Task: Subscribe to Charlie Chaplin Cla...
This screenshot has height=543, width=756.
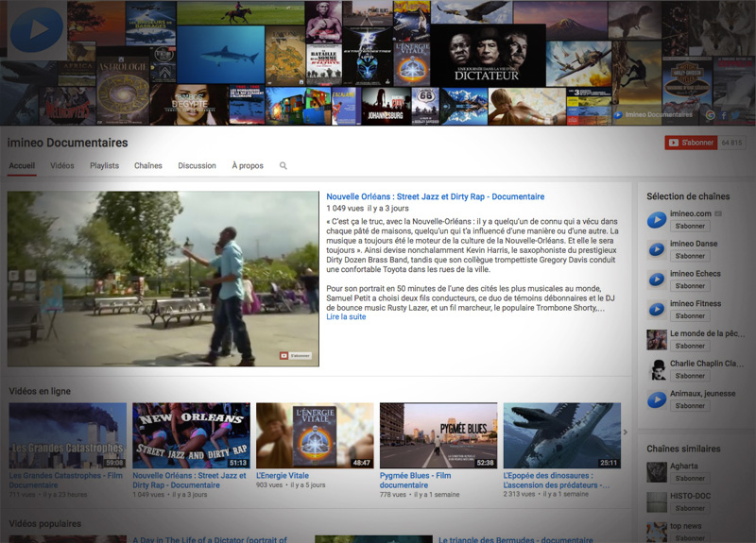Action: coord(690,376)
